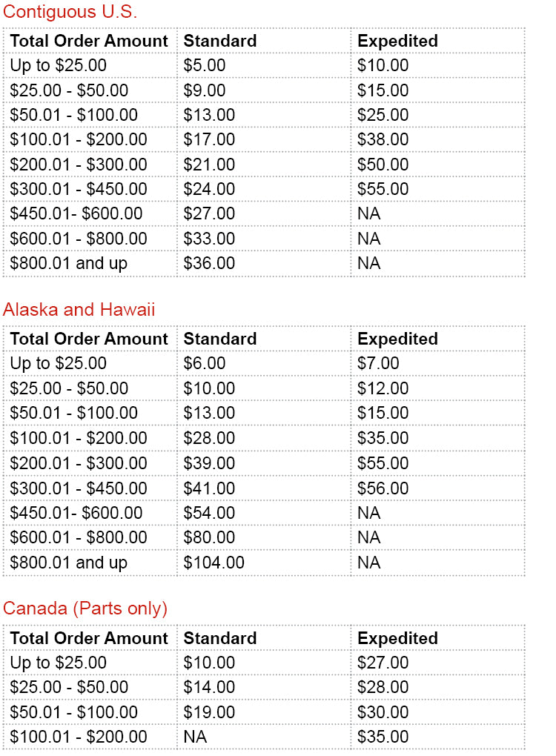556x756 pixels.
Task: Click $5.00 standard rate in Contiguous U.S.
Action: point(205,65)
